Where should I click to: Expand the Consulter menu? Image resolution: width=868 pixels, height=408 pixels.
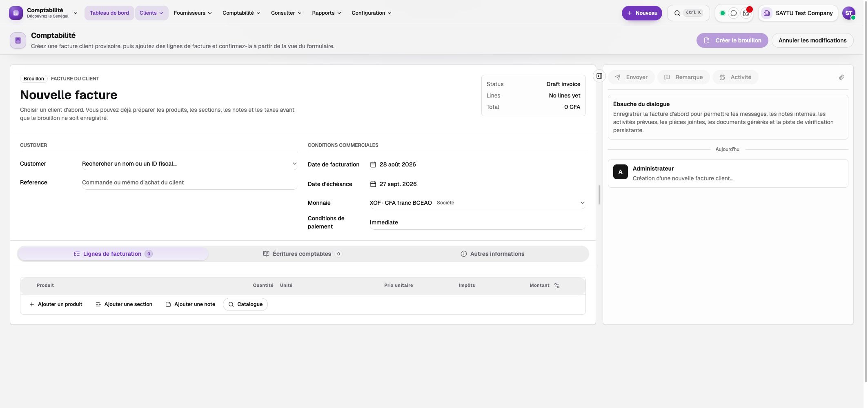coord(286,13)
